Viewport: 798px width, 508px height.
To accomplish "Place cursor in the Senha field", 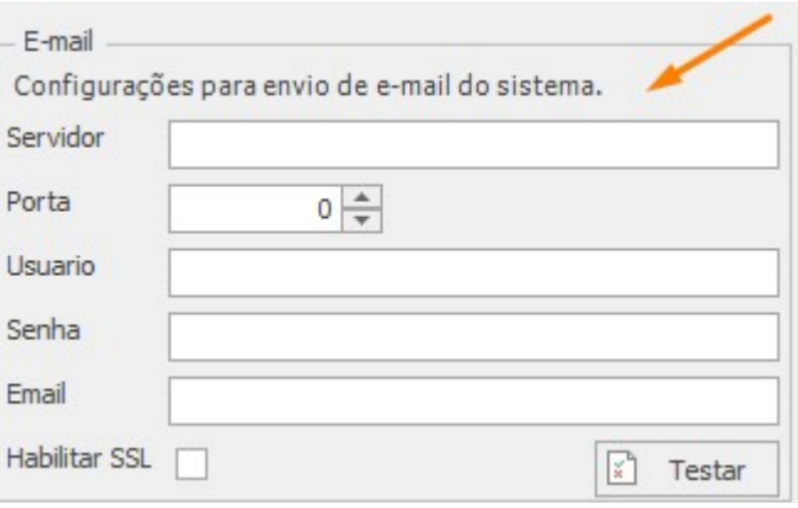I will pos(473,337).
